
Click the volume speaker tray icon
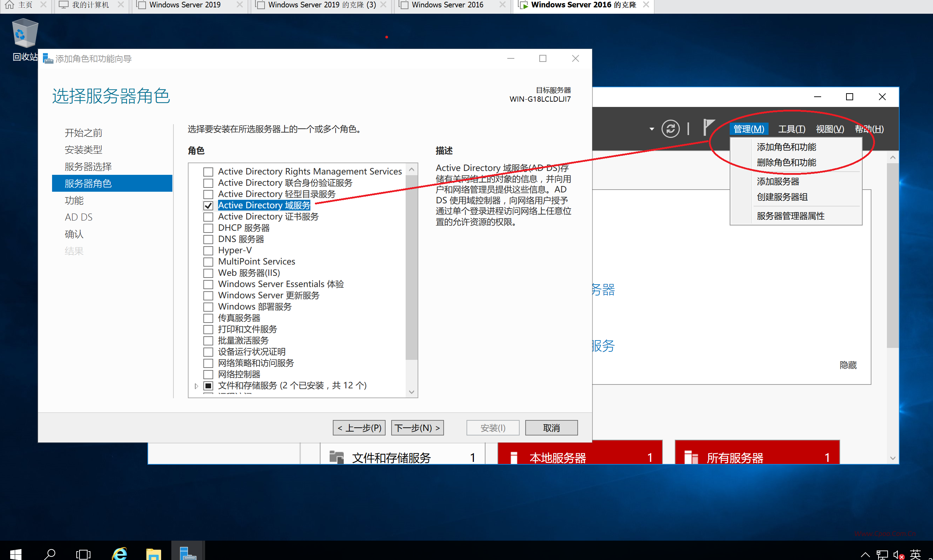(x=899, y=554)
